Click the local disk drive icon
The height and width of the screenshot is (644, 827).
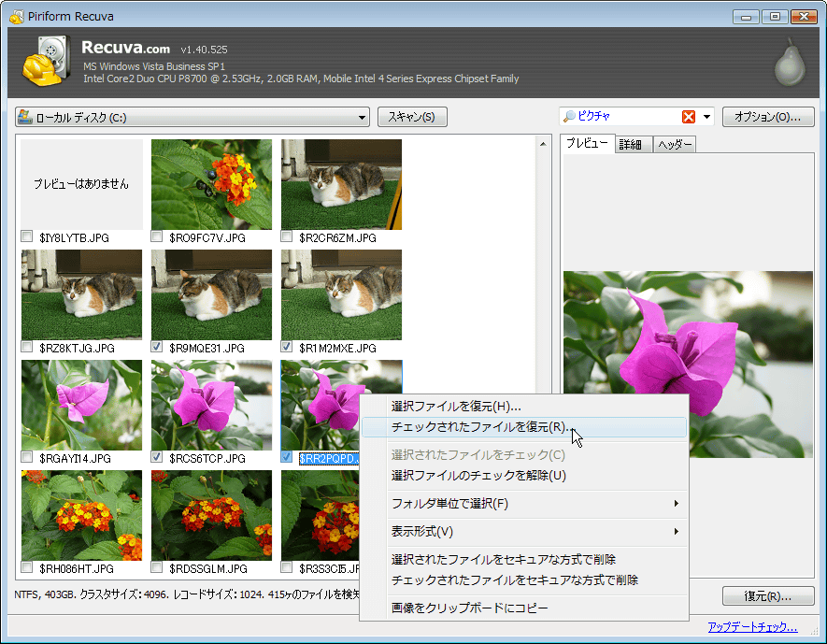24,117
